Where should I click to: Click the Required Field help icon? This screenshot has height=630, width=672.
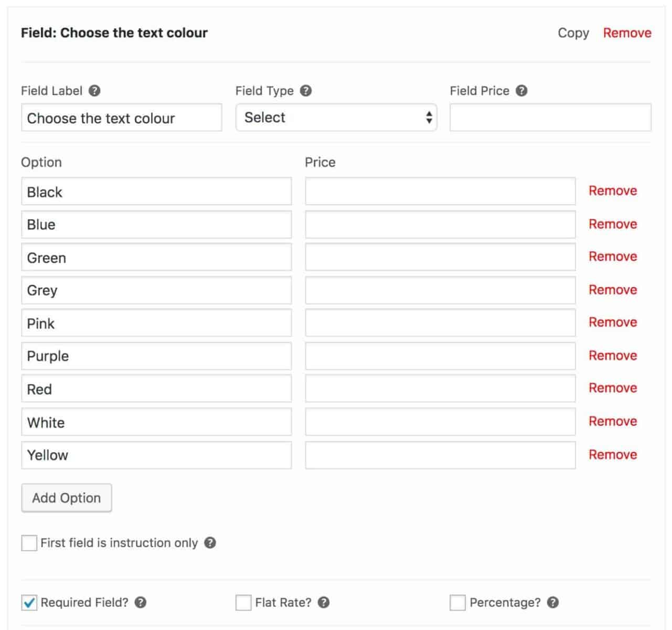tap(141, 603)
